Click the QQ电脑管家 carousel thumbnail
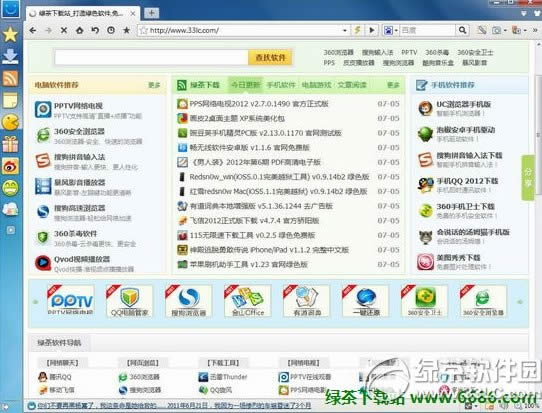The height and width of the screenshot is (413, 542). click(x=129, y=301)
